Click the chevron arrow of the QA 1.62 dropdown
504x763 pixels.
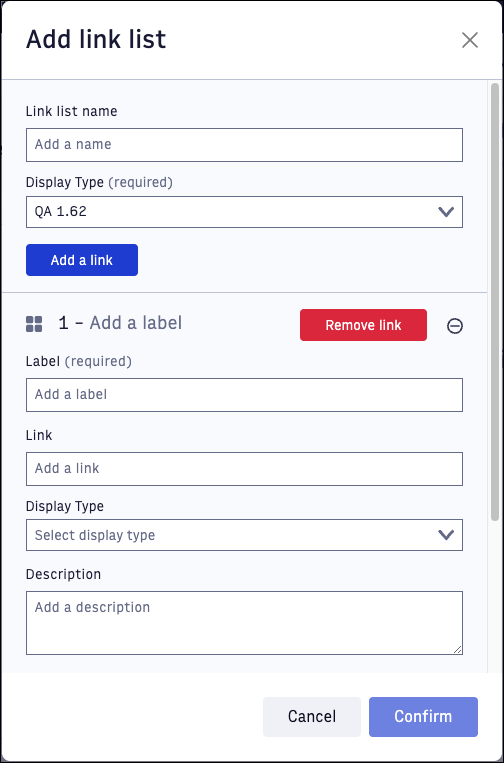(446, 212)
